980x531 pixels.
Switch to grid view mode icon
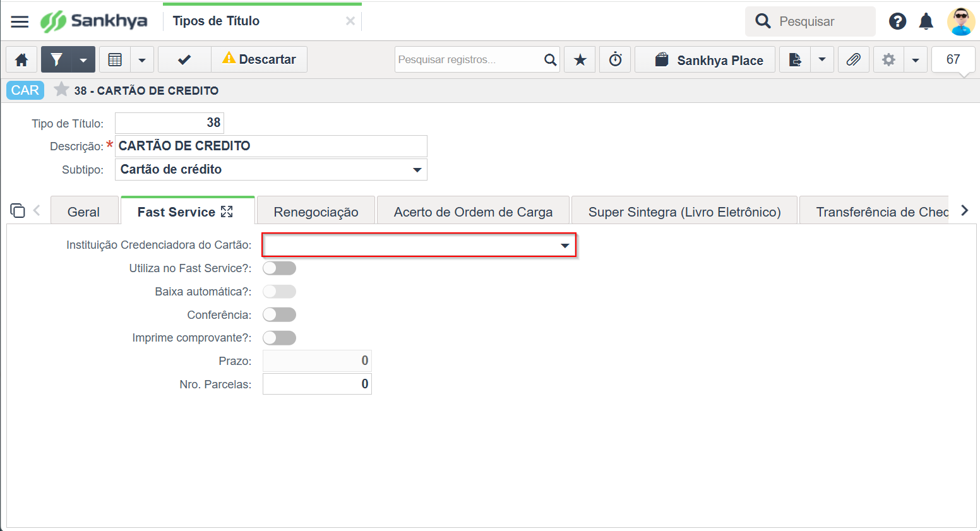(x=115, y=60)
